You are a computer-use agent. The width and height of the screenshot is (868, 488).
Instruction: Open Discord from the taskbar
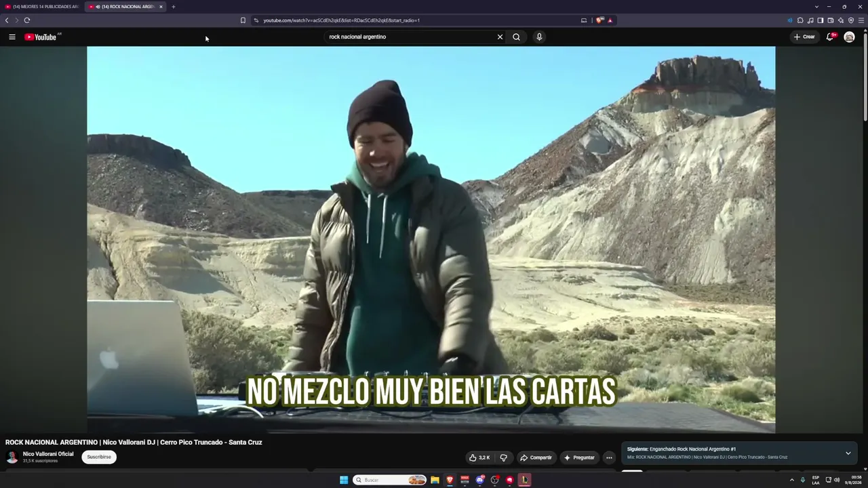pyautogui.click(x=480, y=480)
